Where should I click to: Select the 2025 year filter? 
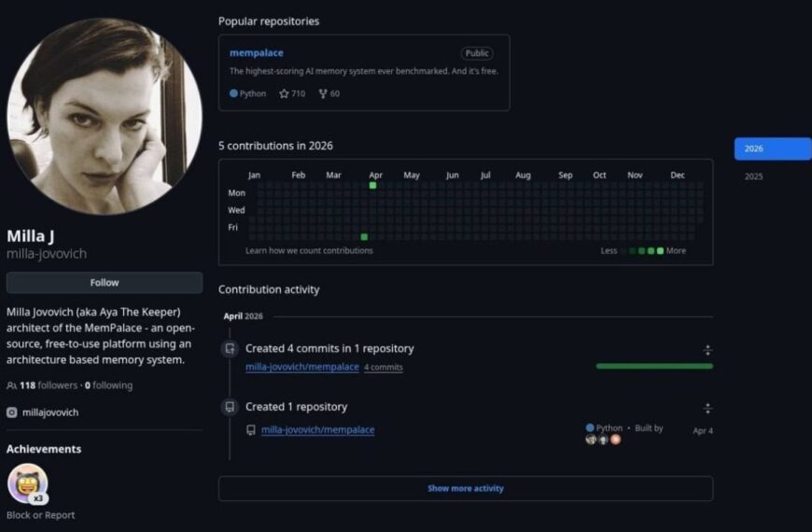753,176
